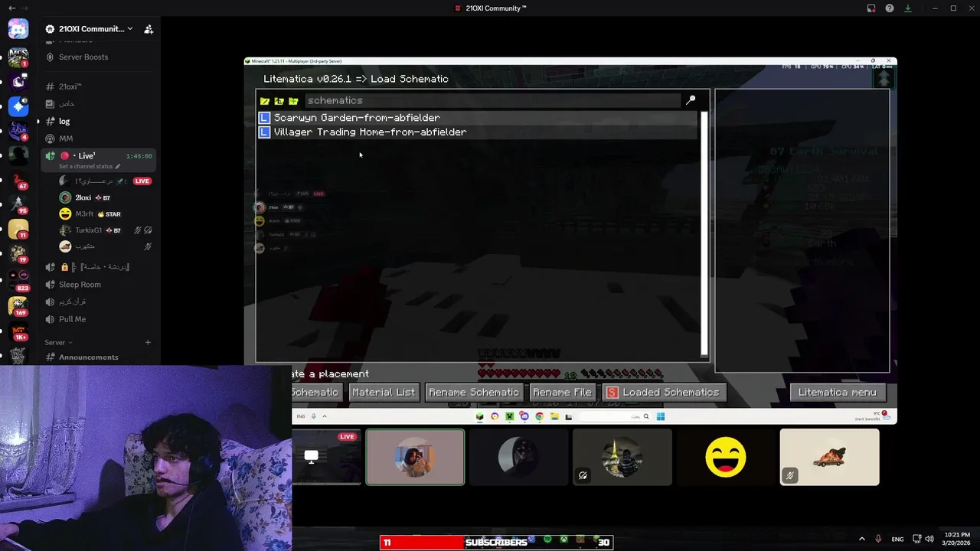
Task: Click the Discord help icon in title bar
Action: pyautogui.click(x=890, y=8)
